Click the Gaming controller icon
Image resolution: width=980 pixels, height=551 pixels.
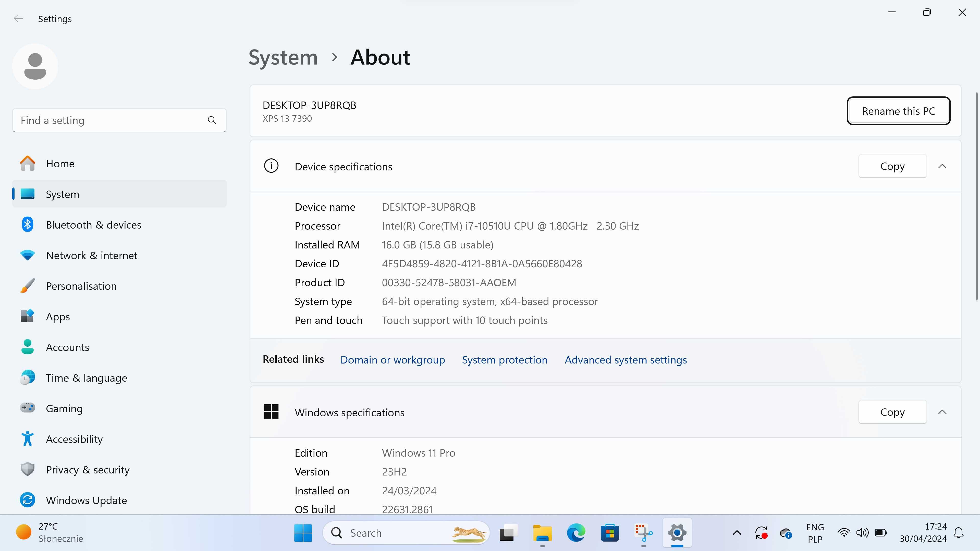point(27,408)
